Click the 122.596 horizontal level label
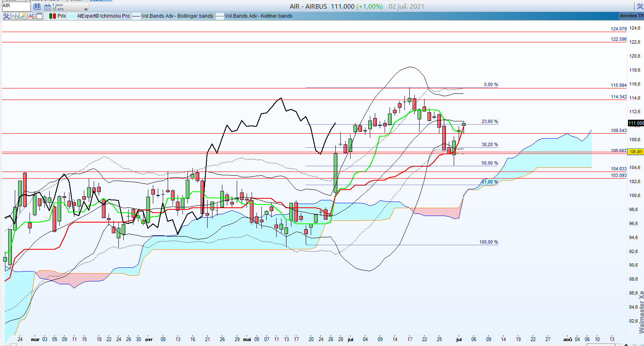The width and height of the screenshot is (644, 346). click(x=619, y=39)
